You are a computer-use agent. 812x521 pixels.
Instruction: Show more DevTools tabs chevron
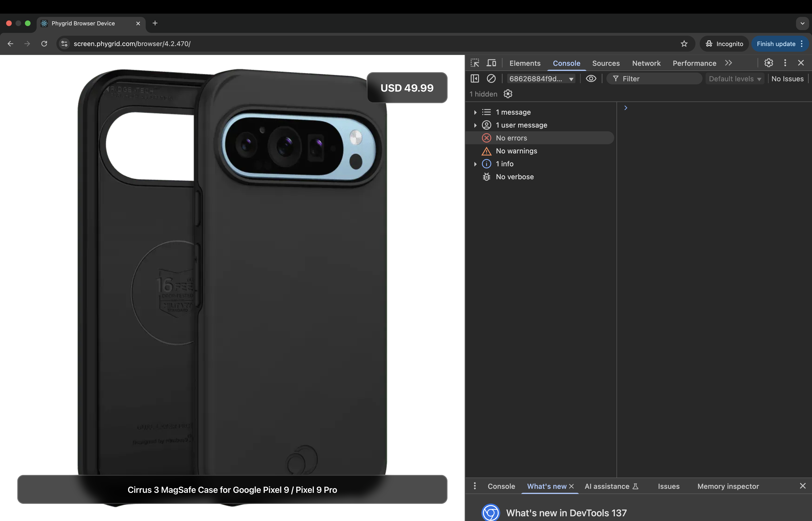click(728, 63)
